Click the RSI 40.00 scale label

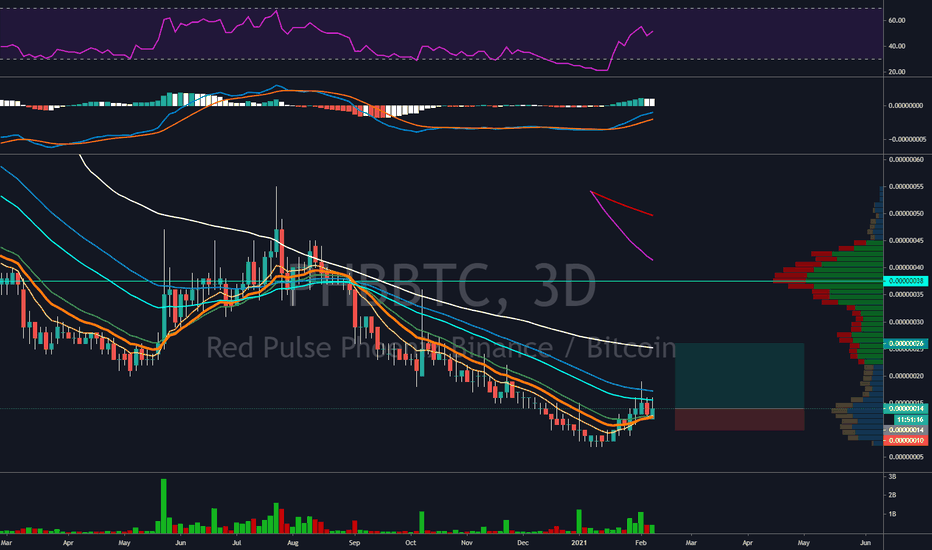pos(897,46)
